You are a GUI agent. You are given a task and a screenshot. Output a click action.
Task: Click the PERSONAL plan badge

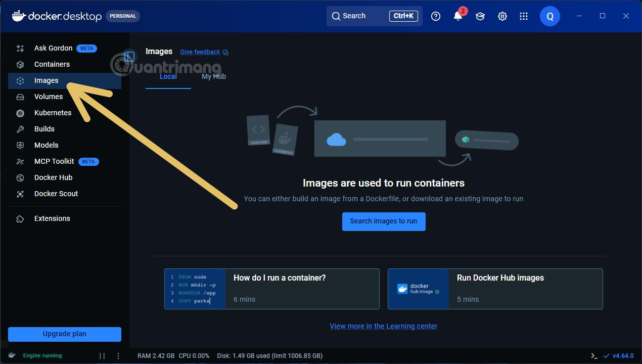tap(123, 16)
